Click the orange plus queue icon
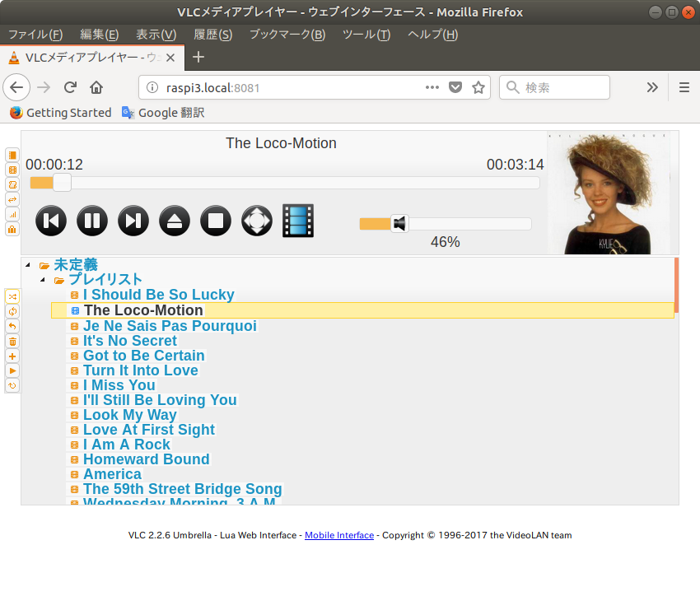 [x=12, y=356]
